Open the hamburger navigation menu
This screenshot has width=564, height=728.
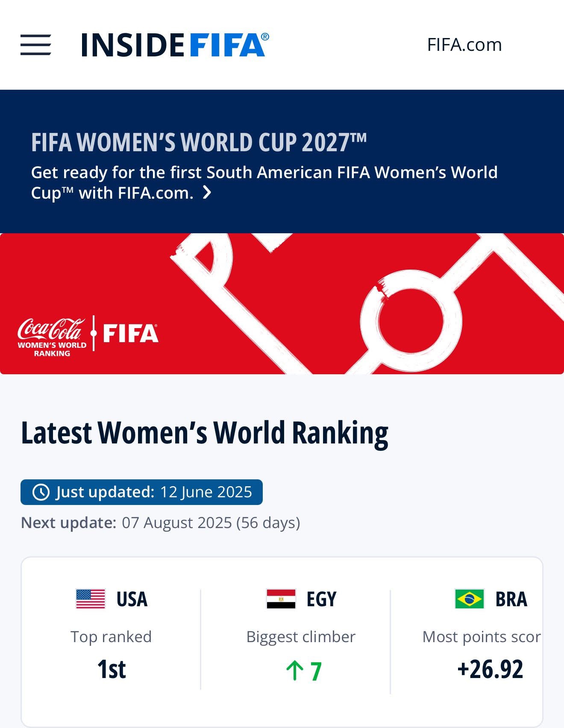coord(36,45)
